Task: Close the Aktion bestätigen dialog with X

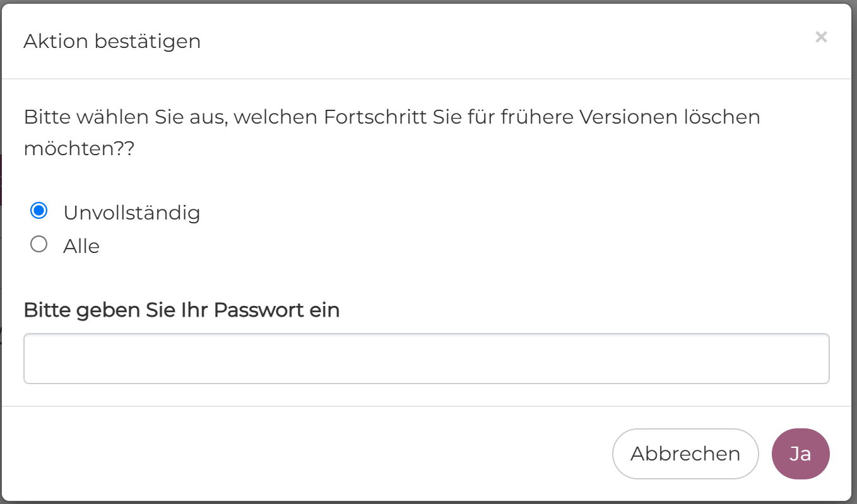Action: coord(821,37)
